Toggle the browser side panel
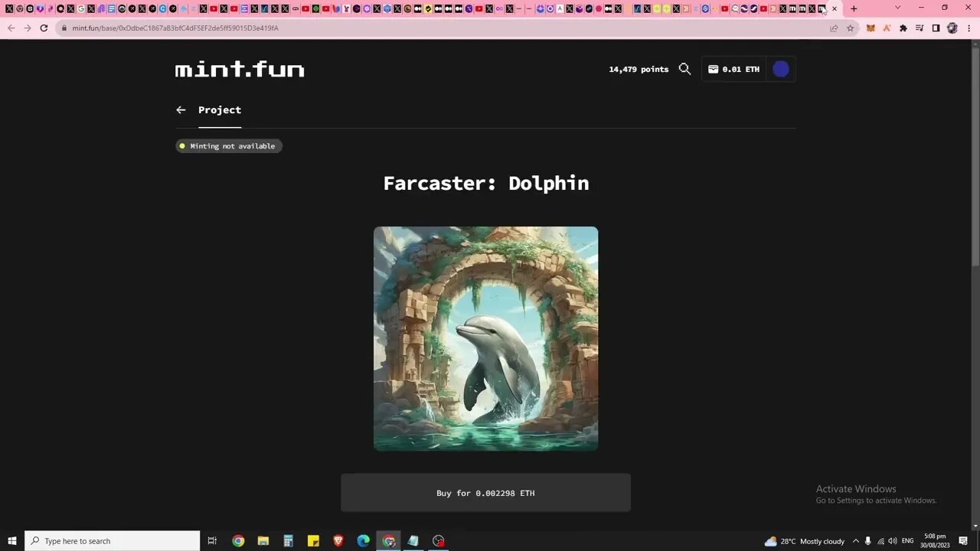 pos(936,28)
